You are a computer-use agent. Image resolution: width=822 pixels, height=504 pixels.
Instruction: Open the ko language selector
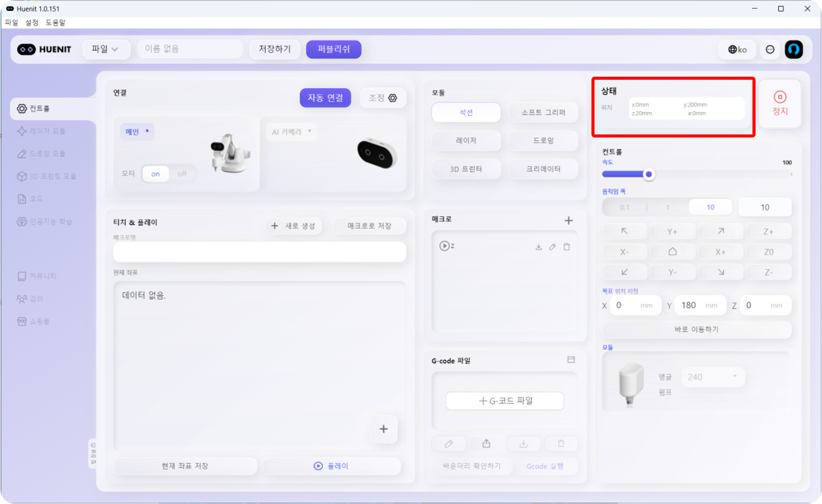tap(737, 50)
